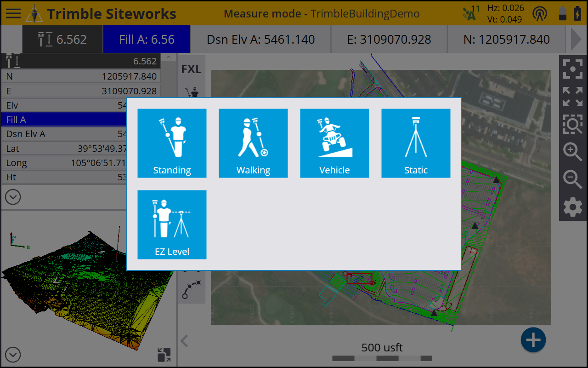The image size is (588, 368).
Task: Select the Standing measure mode tile
Action: tap(172, 143)
